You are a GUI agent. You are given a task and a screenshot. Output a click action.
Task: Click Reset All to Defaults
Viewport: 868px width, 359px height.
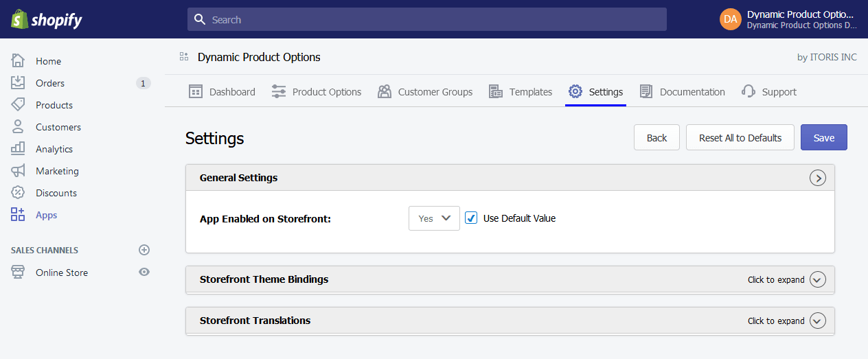point(740,137)
